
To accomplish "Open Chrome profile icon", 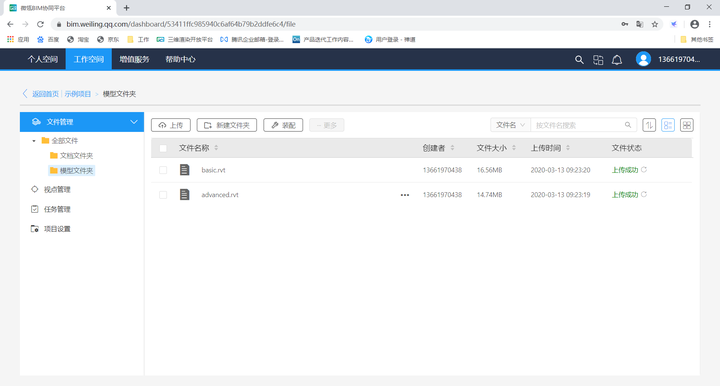I will click(694, 24).
